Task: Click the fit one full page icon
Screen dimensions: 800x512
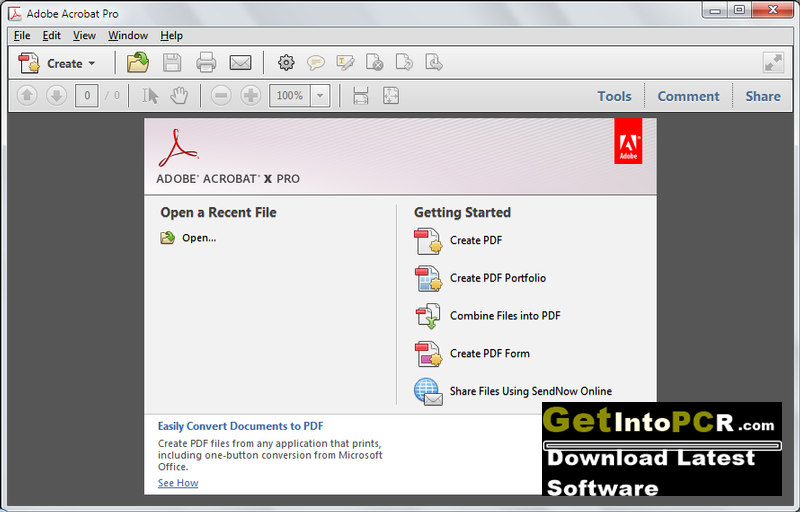Action: (x=391, y=95)
